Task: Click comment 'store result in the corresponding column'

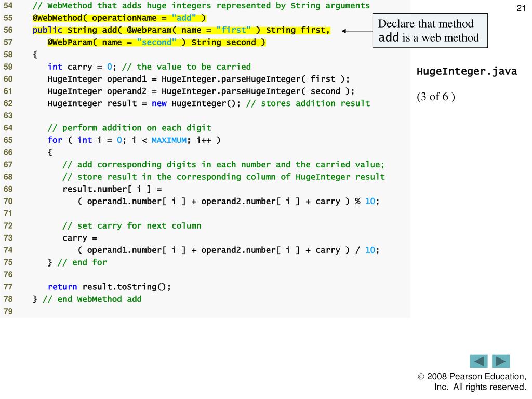Action: [x=223, y=177]
